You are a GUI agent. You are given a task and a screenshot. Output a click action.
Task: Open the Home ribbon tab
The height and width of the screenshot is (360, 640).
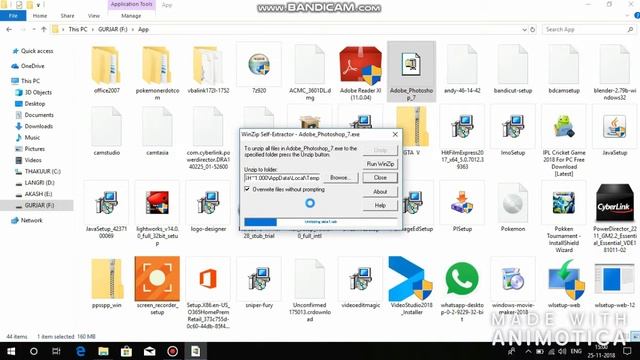[40, 16]
